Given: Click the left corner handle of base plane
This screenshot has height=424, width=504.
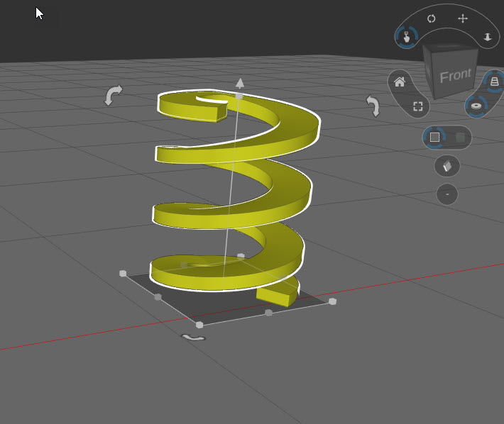Looking at the screenshot, I should point(123,274).
